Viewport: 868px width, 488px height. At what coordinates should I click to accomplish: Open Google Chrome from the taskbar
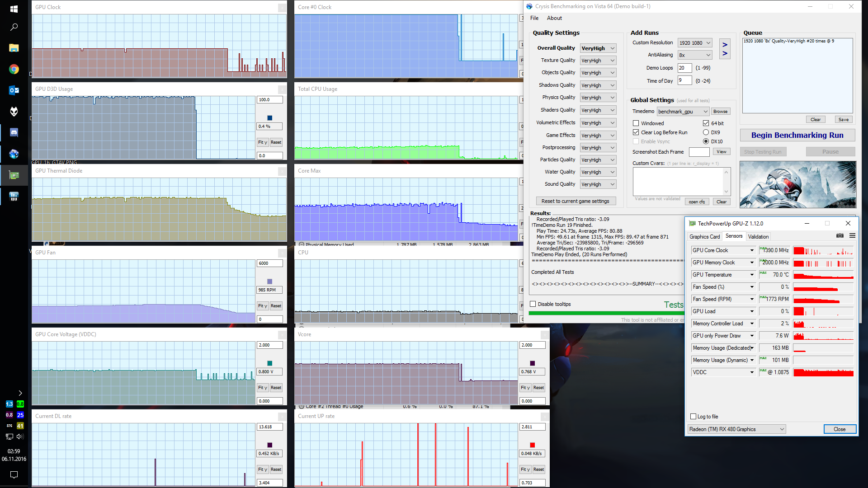click(x=14, y=69)
